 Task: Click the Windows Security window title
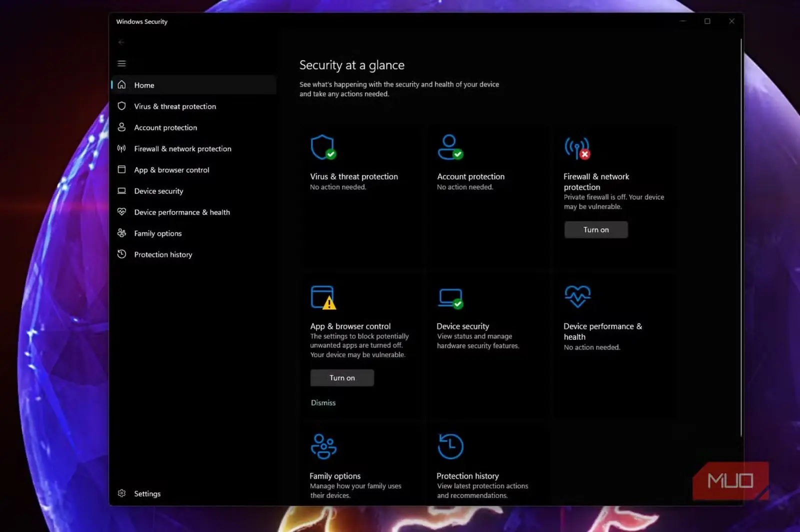141,21
